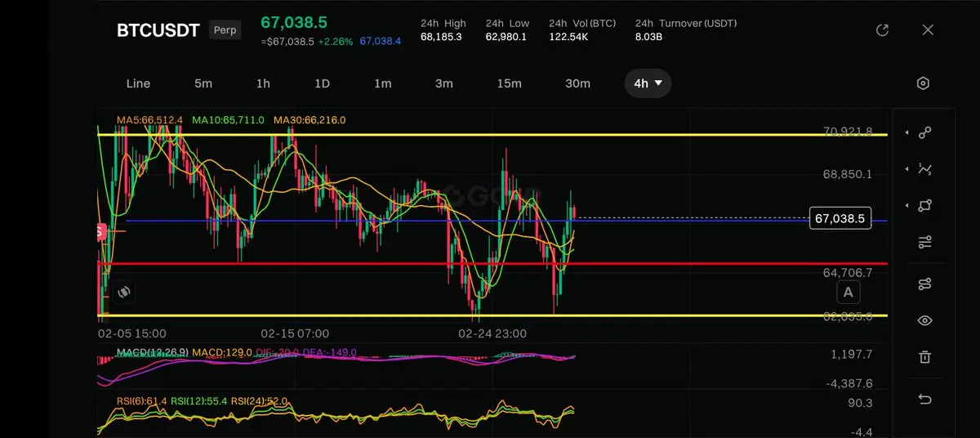
Task: Click the 24h Turnover value 8.03B
Action: tap(648, 37)
